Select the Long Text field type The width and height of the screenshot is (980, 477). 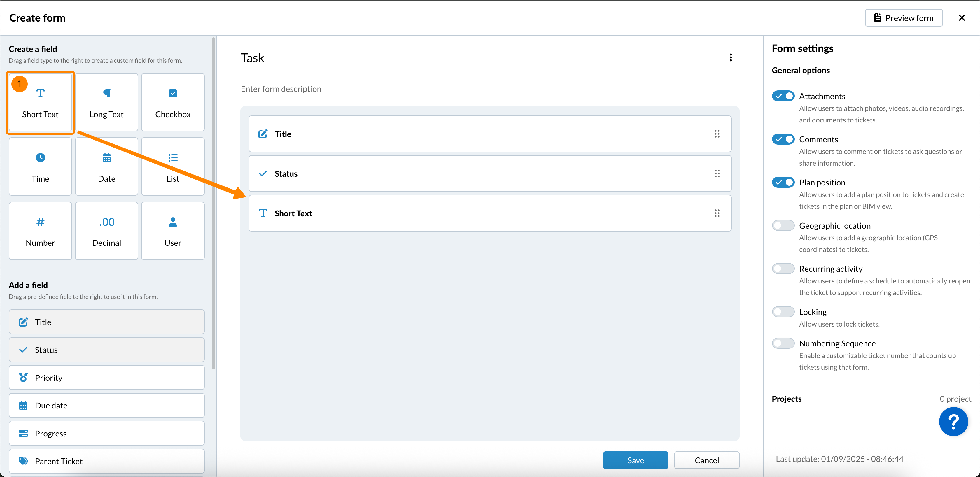coord(106,102)
